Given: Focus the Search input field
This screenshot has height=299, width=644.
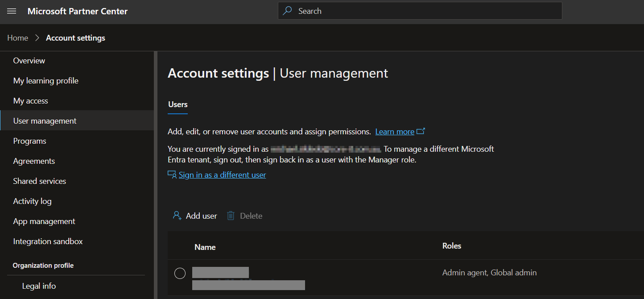Looking at the screenshot, I should (420, 11).
